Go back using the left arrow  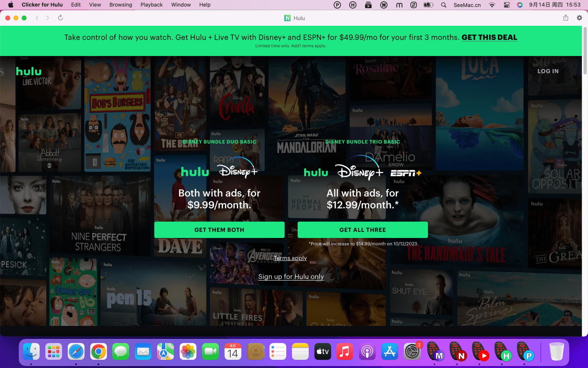point(37,18)
